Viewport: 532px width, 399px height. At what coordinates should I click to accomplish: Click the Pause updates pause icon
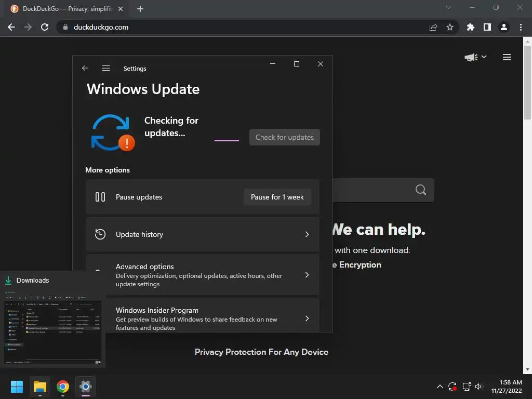point(100,197)
